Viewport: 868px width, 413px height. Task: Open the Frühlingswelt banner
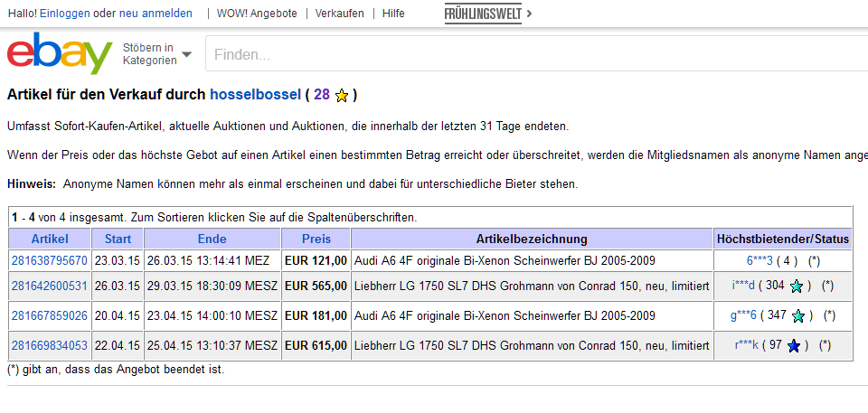487,14
